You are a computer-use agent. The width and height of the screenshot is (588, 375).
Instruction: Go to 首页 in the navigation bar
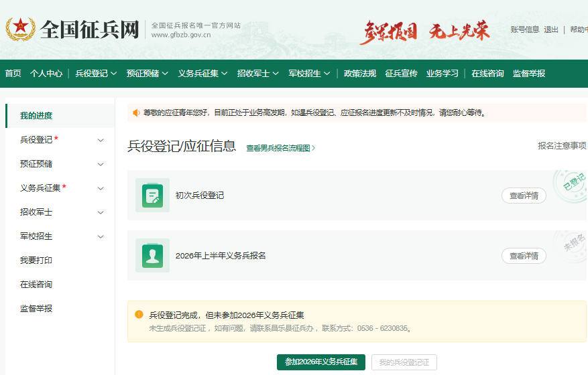pos(13,74)
